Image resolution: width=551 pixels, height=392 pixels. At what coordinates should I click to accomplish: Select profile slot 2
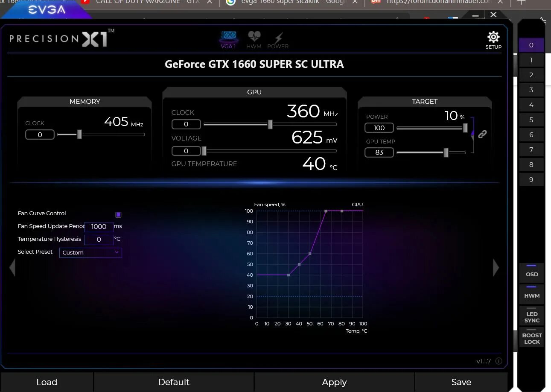point(531,75)
